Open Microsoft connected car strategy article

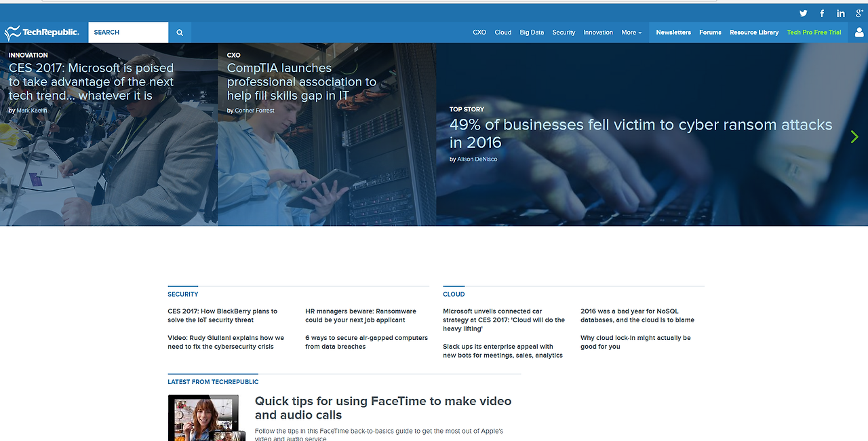(x=504, y=320)
